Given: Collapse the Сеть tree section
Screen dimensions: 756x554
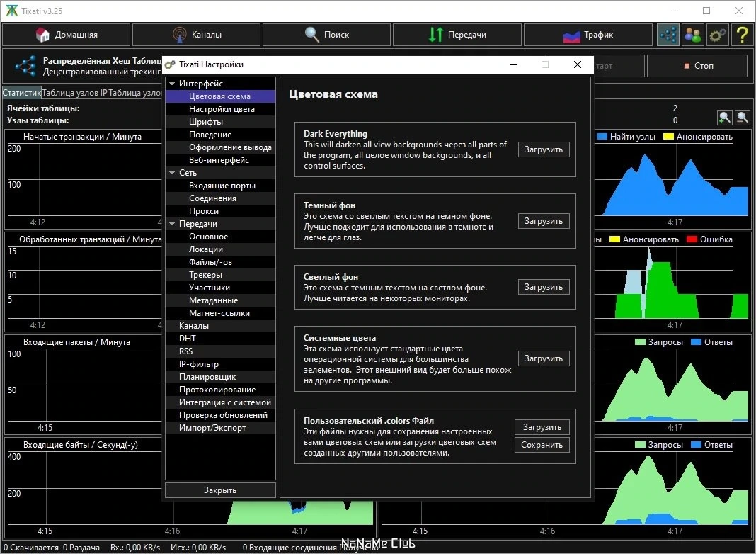Looking at the screenshot, I should [x=172, y=173].
